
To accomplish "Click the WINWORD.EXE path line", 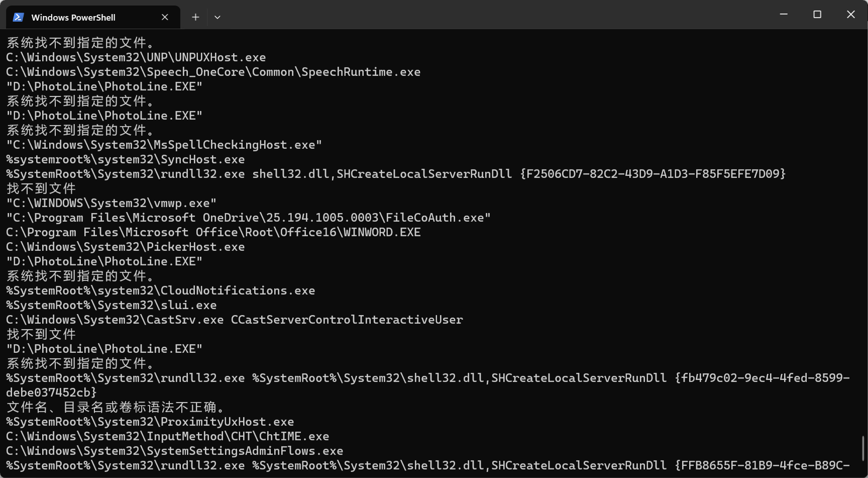I will coord(213,232).
